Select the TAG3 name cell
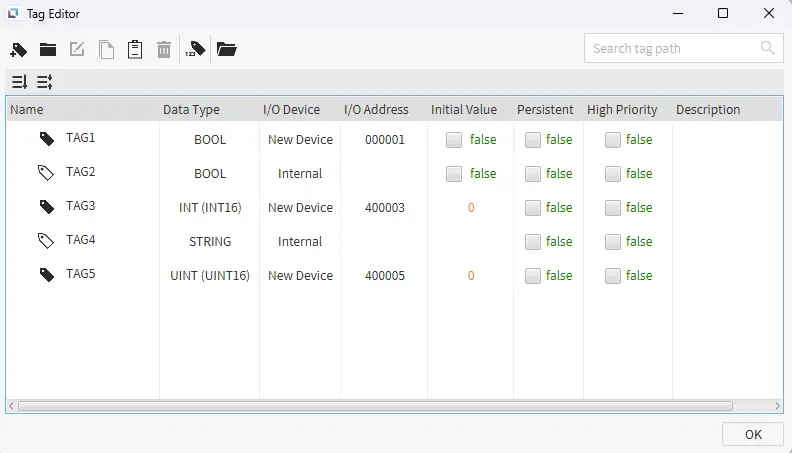 80,206
